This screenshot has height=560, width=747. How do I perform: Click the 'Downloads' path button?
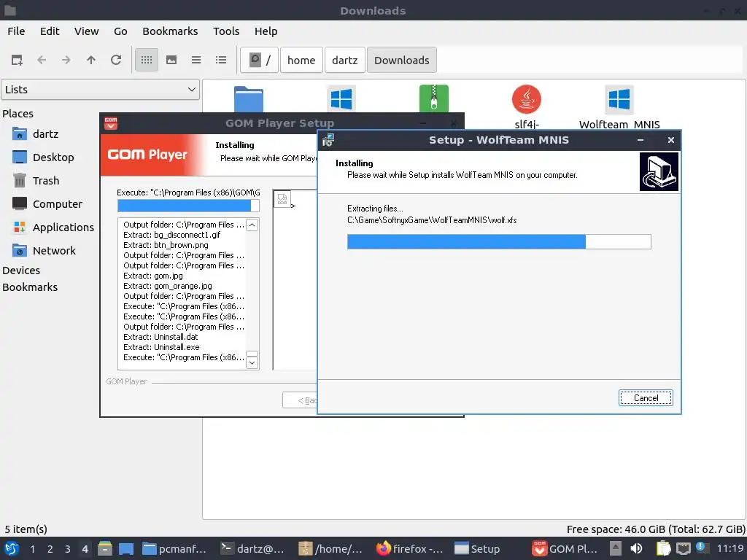pyautogui.click(x=402, y=60)
